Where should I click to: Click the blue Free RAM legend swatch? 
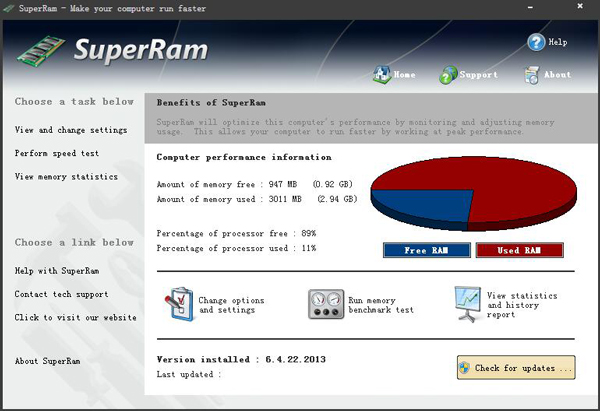[427, 250]
